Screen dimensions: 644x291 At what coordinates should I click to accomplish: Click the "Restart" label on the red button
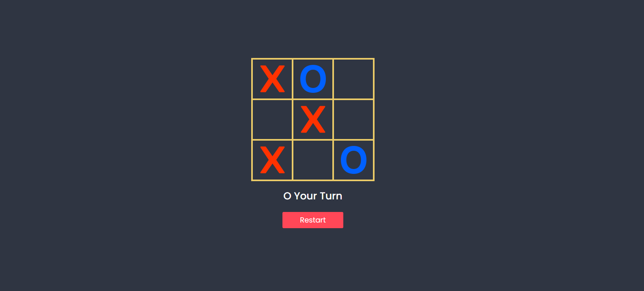tap(313, 220)
